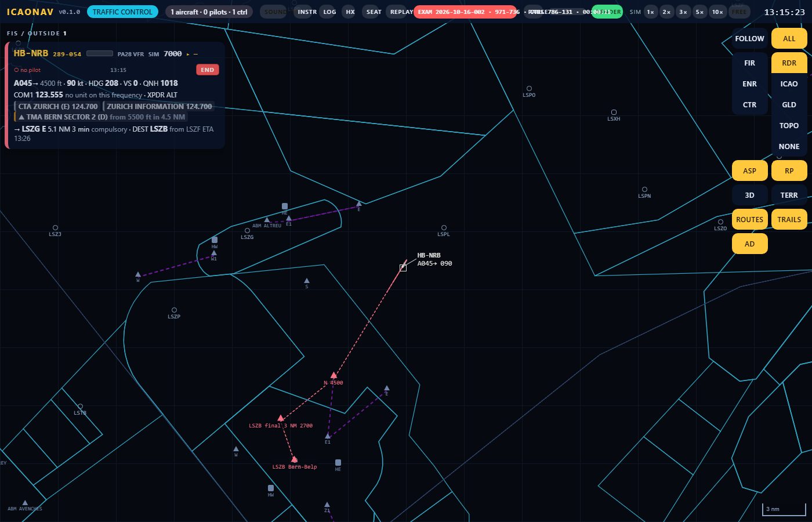Click the empty input field beside 289-054
This screenshot has height=522, width=812.
pyautogui.click(x=100, y=53)
